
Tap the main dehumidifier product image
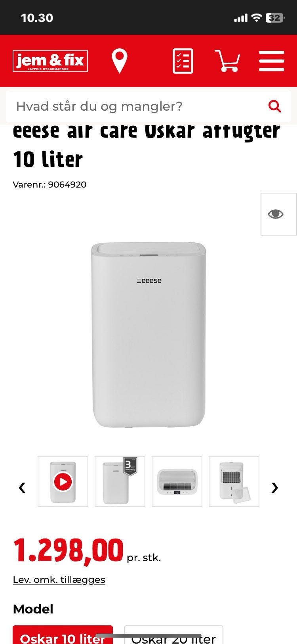tap(148, 335)
